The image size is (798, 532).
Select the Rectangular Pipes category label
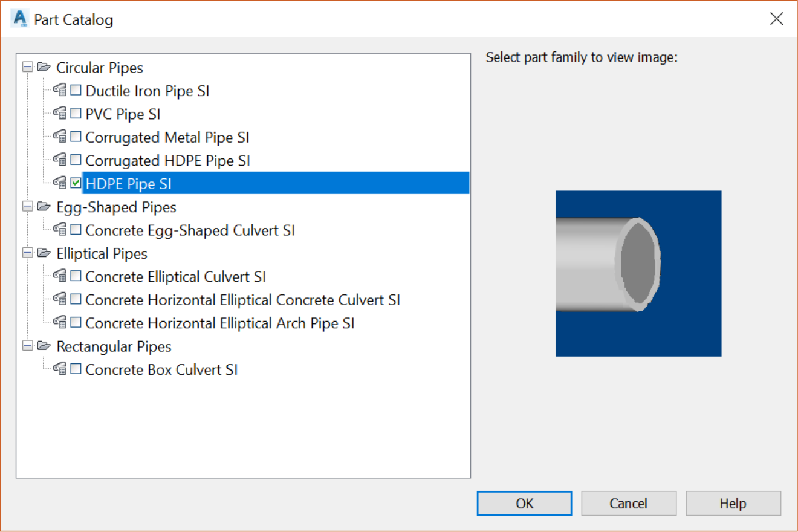click(114, 346)
